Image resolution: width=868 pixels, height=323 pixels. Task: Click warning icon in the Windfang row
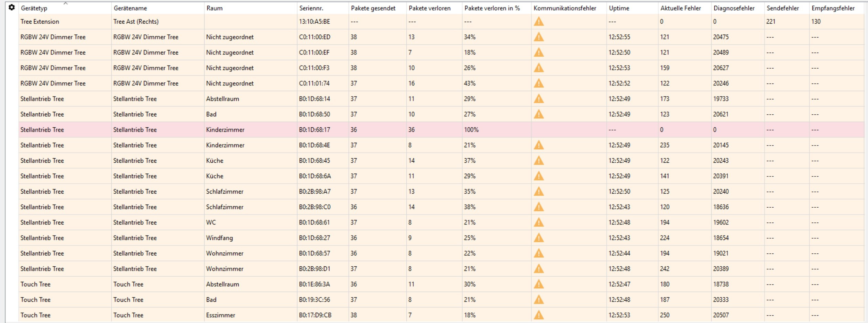pos(539,238)
